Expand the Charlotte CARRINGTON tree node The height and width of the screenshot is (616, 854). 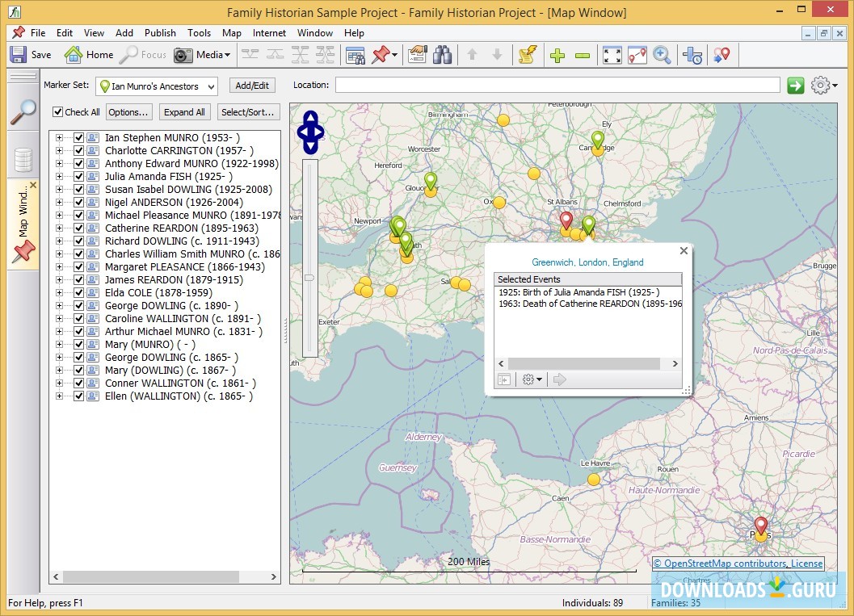click(59, 151)
